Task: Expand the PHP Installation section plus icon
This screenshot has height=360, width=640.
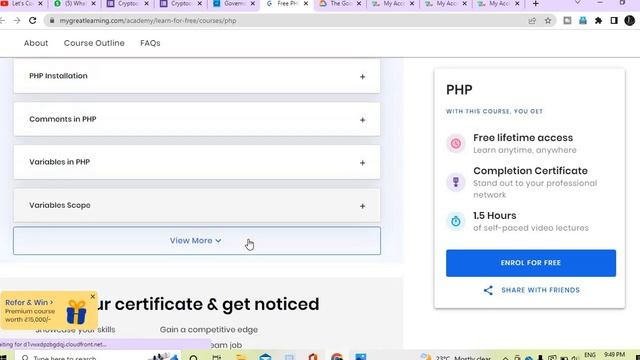Action: pyautogui.click(x=362, y=77)
